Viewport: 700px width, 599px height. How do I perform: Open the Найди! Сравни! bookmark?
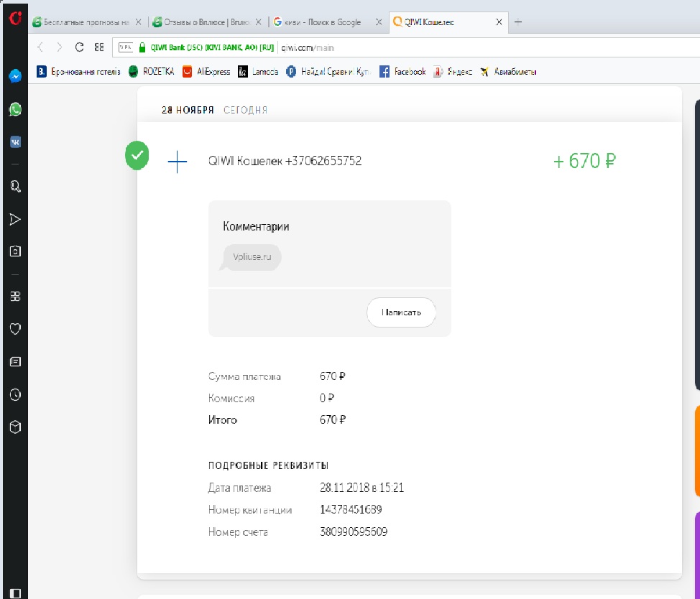[x=328, y=71]
